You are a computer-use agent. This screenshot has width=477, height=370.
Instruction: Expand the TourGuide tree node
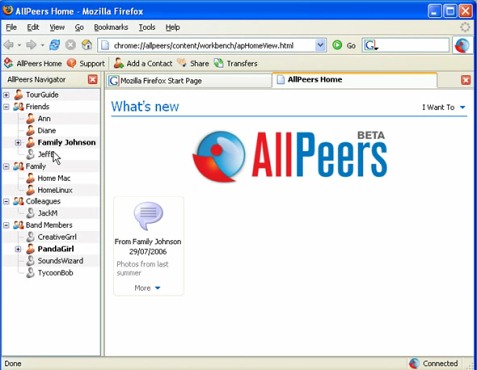6,95
